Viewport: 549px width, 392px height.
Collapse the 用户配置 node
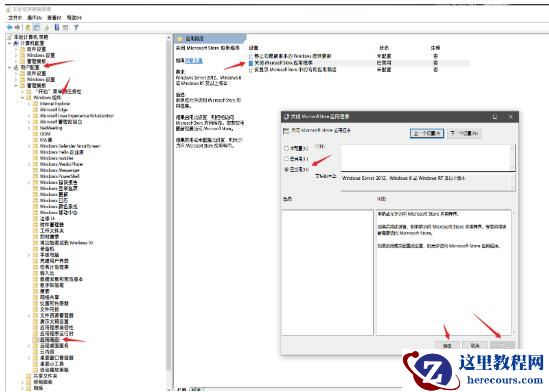click(x=10, y=67)
